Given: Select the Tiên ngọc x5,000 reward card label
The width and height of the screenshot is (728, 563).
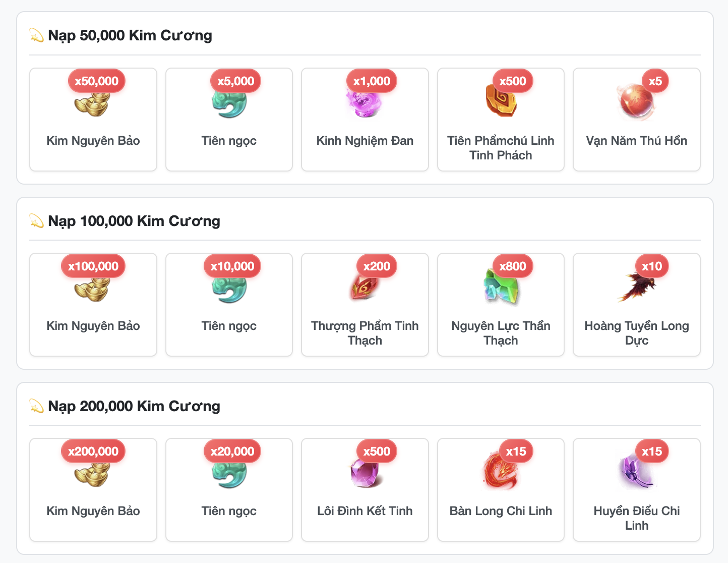Looking at the screenshot, I should [229, 141].
